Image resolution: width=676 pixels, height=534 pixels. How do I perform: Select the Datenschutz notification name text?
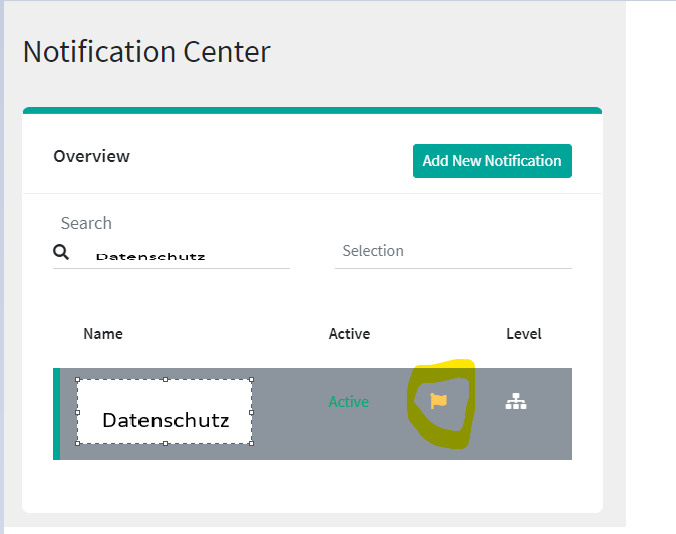tap(165, 420)
